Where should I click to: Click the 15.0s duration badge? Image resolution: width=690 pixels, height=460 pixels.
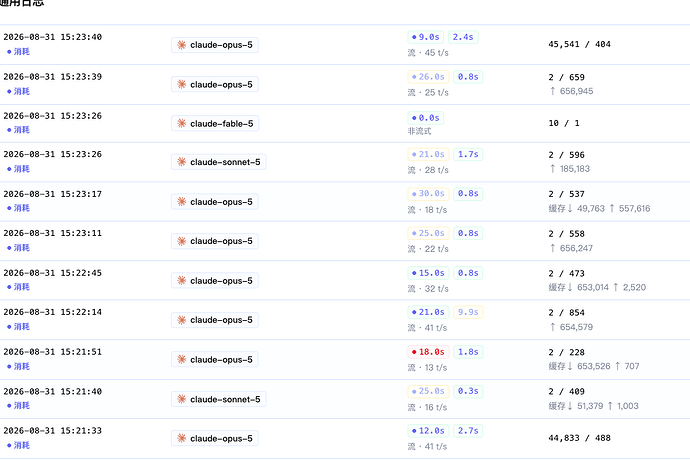click(x=429, y=273)
